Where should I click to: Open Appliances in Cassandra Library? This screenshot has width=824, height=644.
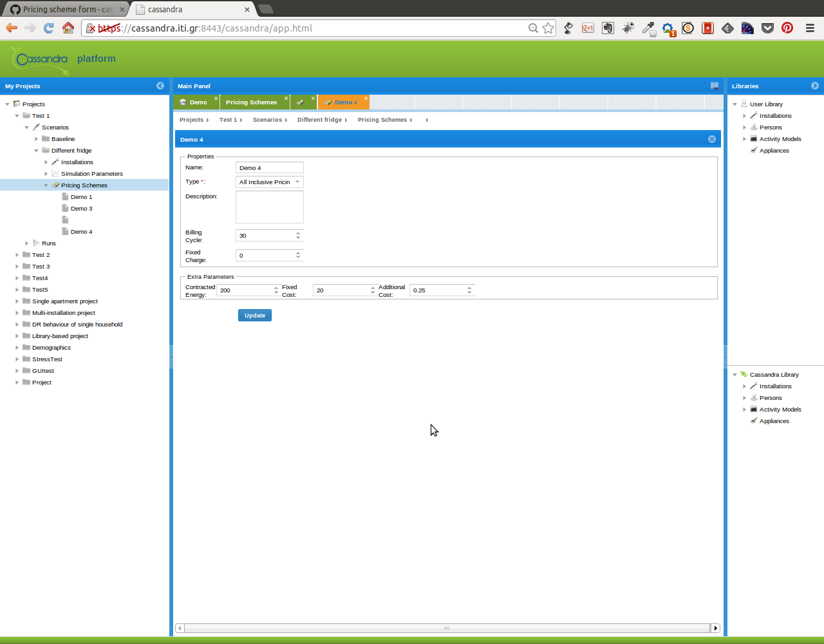tap(774, 421)
